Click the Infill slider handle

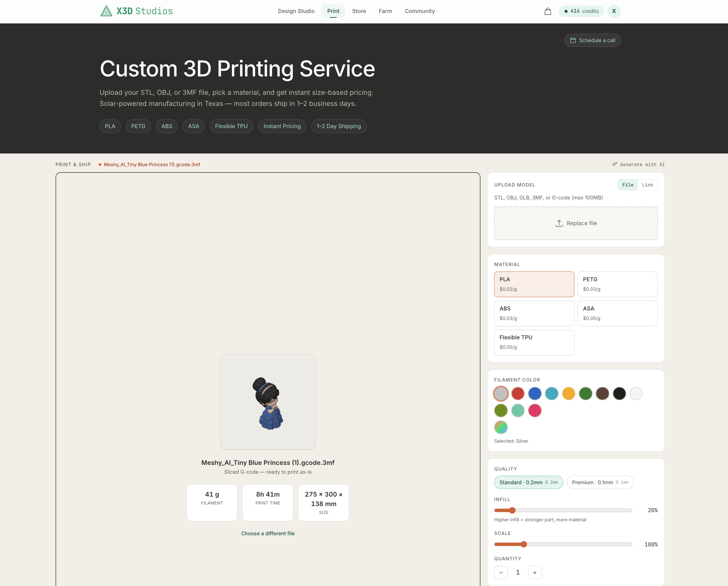click(512, 511)
